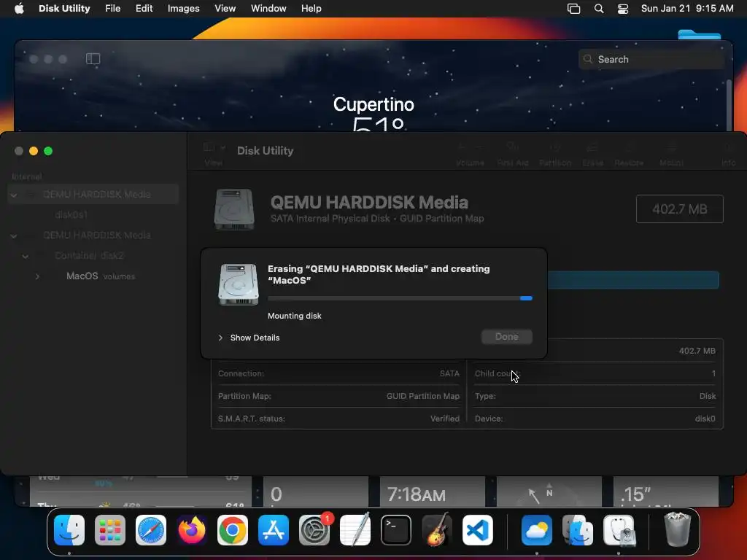747x560 pixels.
Task: Launch Safari from the Dock
Action: click(151, 530)
